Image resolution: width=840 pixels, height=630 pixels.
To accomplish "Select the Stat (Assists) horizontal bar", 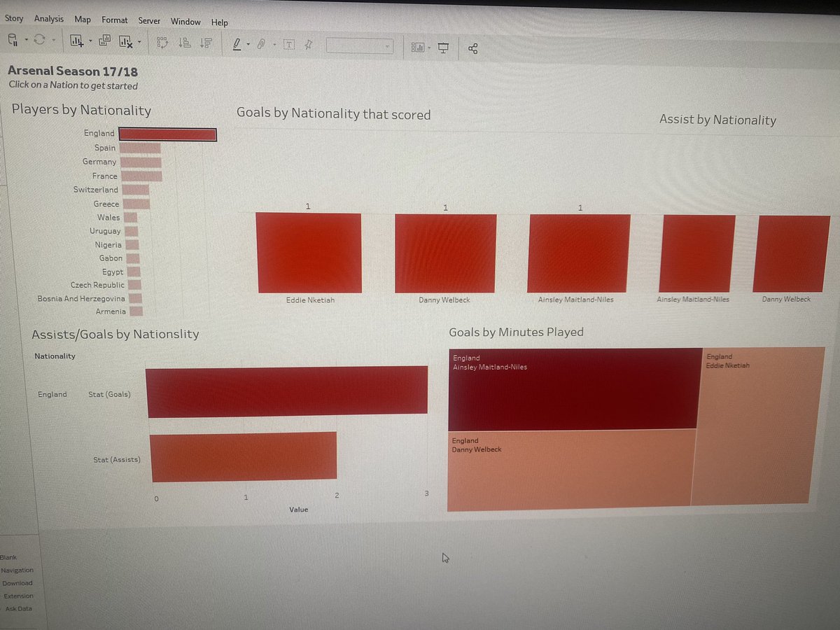I will [x=244, y=457].
